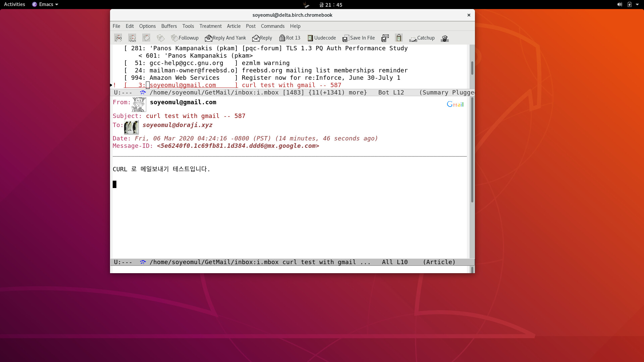Click the greyed-out papers icon before Followup
Screen dimensions: 644x362
[161, 38]
